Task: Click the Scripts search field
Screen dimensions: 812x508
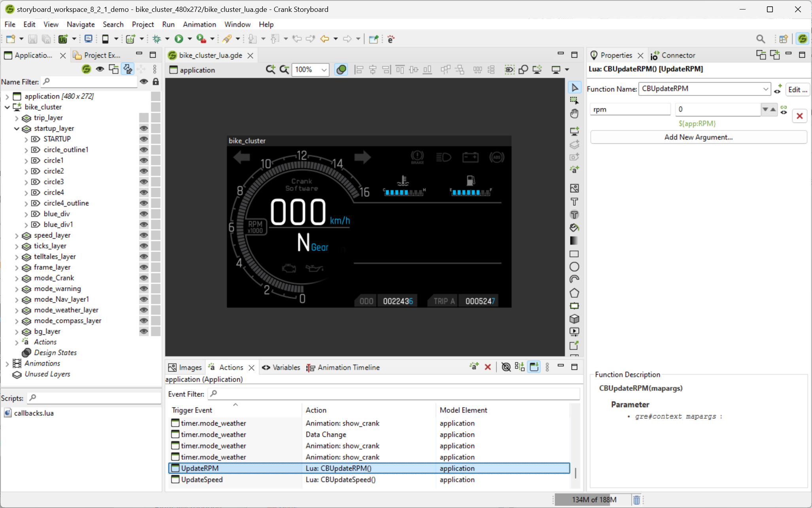Action: tap(94, 398)
